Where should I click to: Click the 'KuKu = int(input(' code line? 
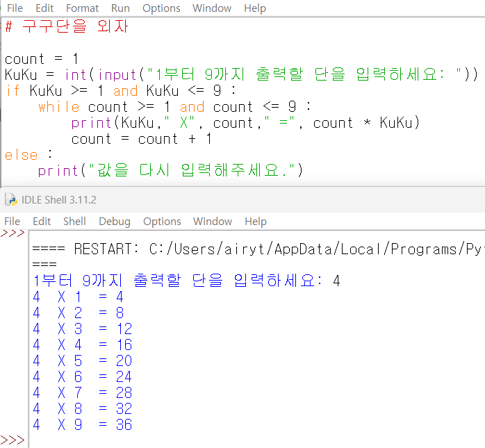(241, 74)
